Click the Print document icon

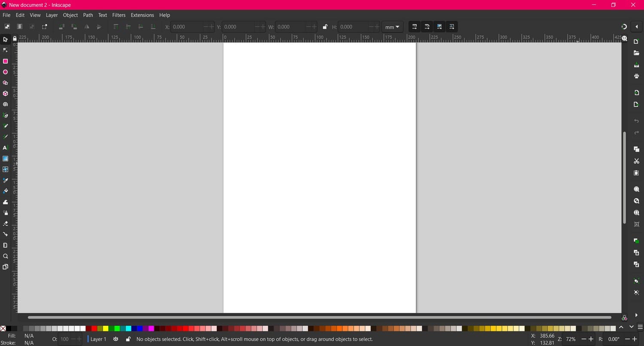[x=636, y=76]
